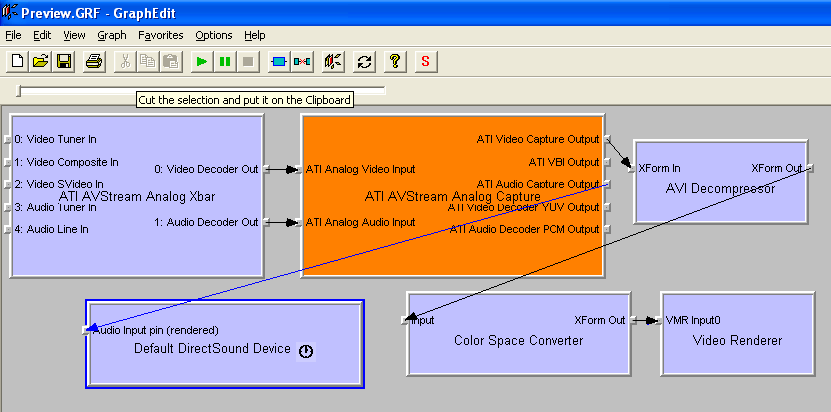Viewport: 831px width, 412px height.
Task: Stop the graph with gray square
Action: point(248,62)
